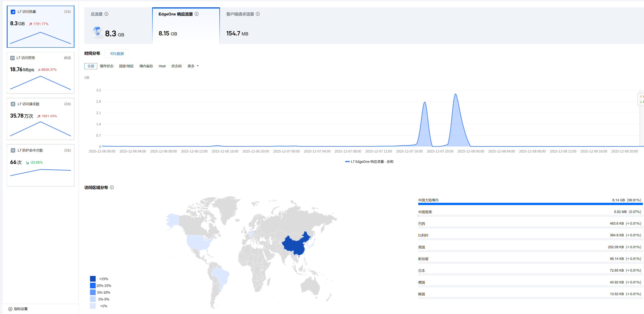Expand the 更多 dropdown menu

[x=193, y=66]
